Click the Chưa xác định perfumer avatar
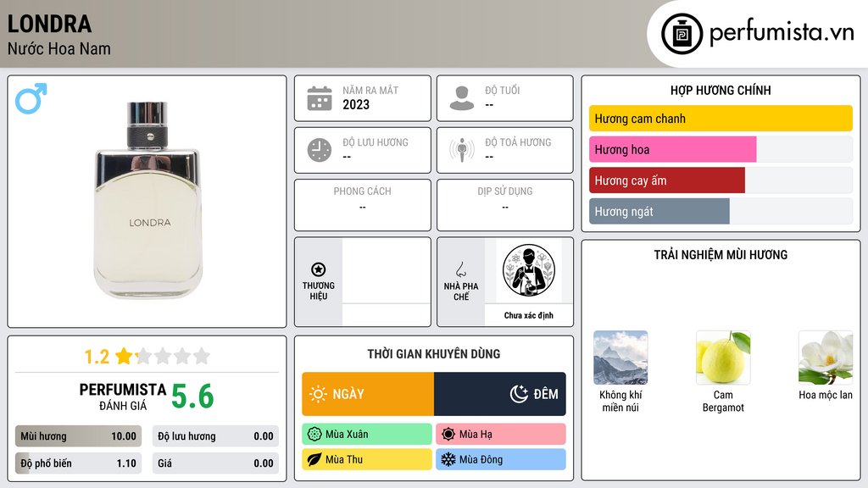 (x=529, y=270)
